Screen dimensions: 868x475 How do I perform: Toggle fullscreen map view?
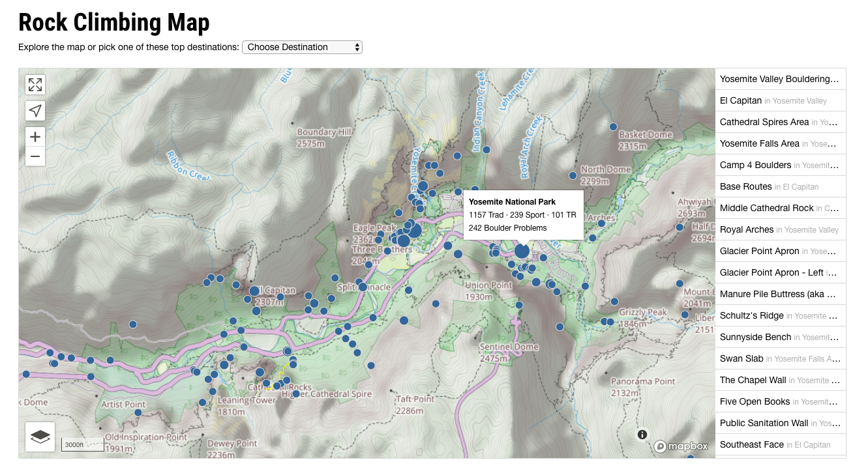click(35, 85)
